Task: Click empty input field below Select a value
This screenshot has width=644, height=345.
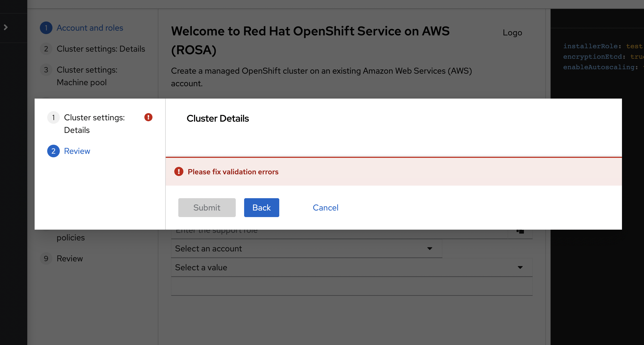Action: 351,286
